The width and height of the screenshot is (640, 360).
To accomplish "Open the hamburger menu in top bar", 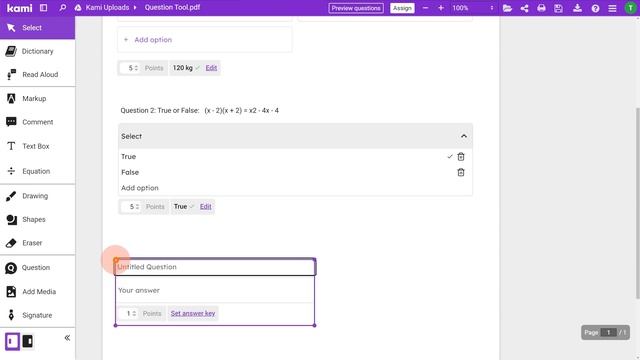I will pos(612,8).
